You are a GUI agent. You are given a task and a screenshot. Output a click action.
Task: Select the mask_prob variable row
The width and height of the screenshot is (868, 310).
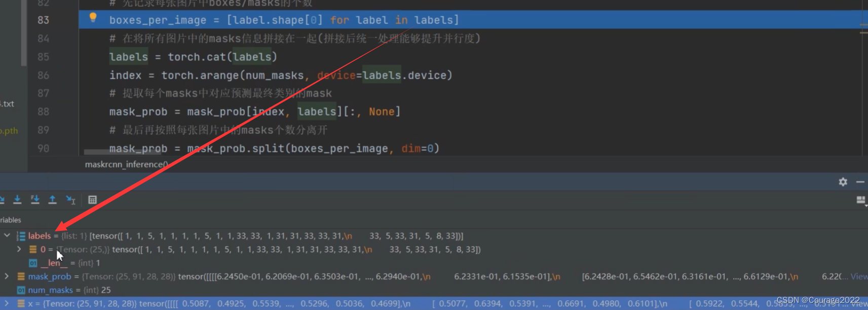[x=434, y=277]
